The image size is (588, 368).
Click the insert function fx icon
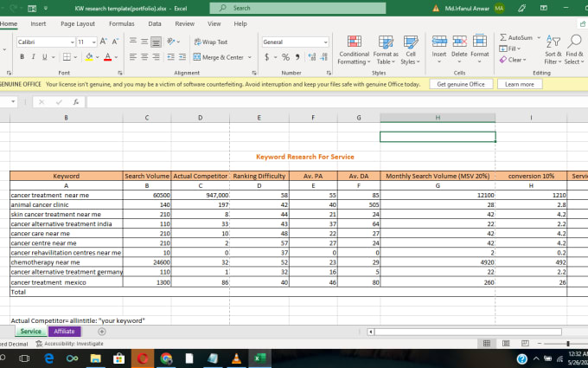pyautogui.click(x=76, y=102)
